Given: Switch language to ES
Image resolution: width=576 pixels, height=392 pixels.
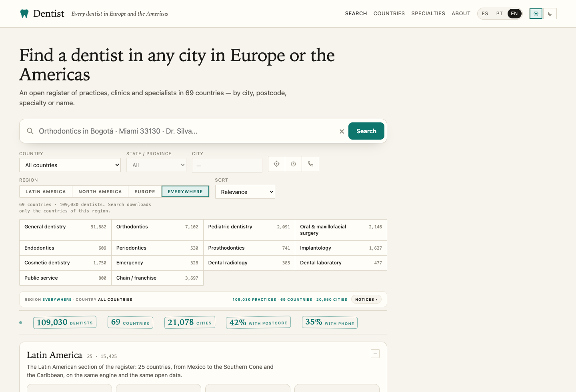Looking at the screenshot, I should tap(485, 14).
